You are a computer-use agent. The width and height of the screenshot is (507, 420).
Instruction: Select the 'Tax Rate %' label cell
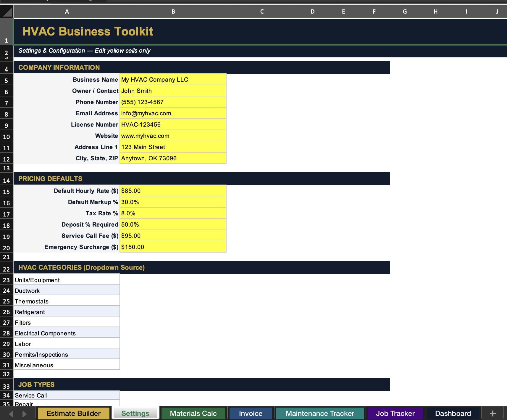point(67,213)
